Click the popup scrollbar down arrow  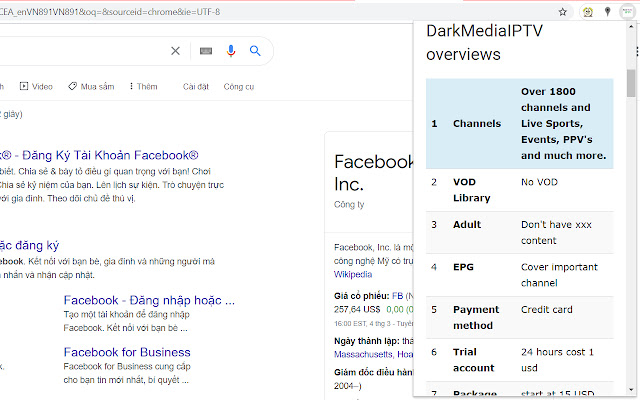(631, 389)
